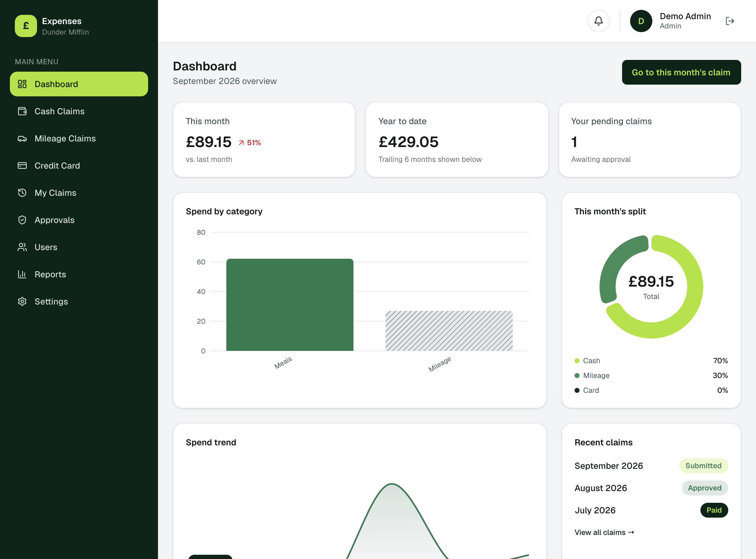Image resolution: width=756 pixels, height=559 pixels.
Task: Click the Mileage legend color dot
Action: (x=577, y=376)
